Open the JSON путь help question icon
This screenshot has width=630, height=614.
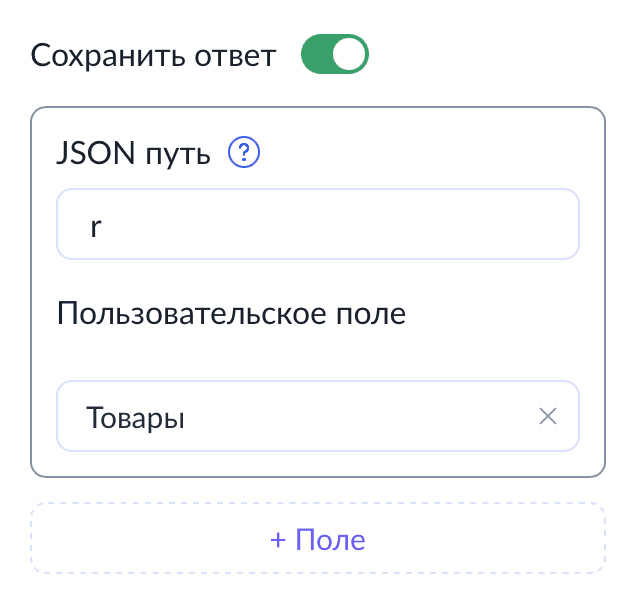244,152
